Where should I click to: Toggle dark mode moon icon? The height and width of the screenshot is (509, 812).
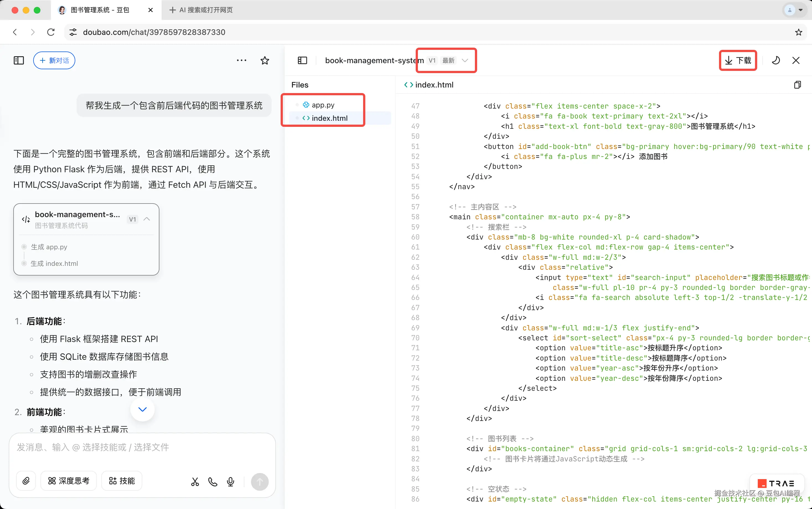[776, 61]
